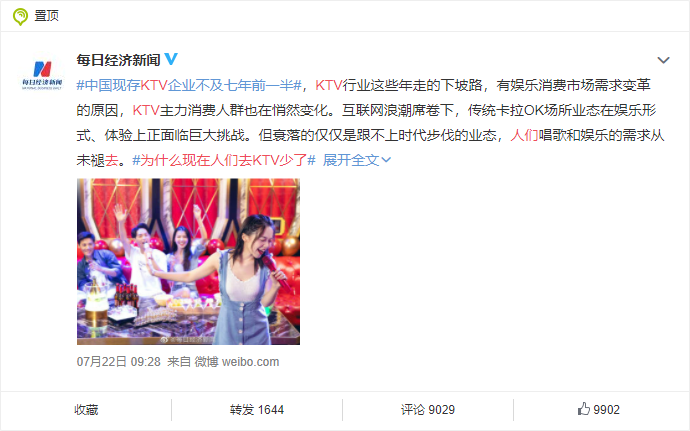Expand full text via 展开全文

click(351, 160)
